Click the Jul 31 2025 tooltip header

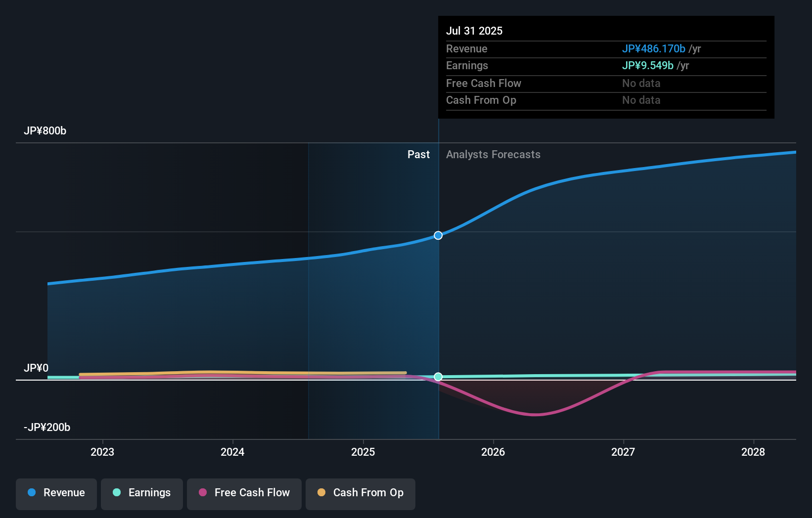(x=474, y=30)
